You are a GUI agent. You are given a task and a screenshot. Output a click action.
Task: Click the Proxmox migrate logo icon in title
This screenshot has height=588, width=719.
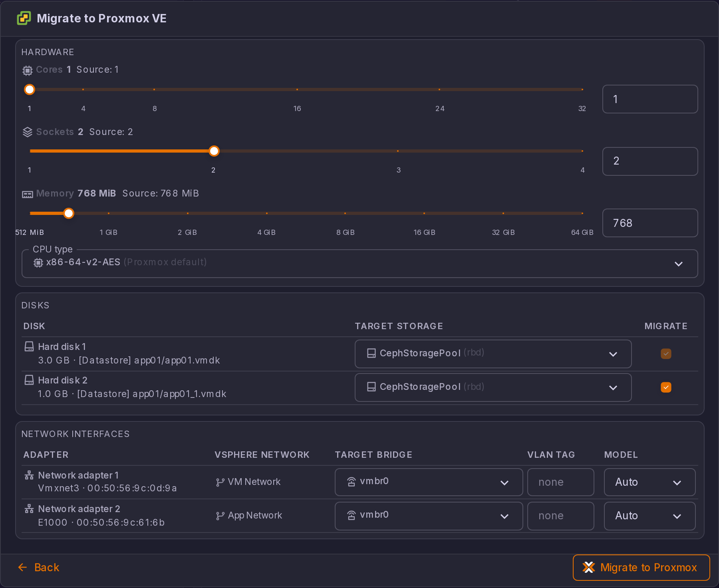point(24,18)
